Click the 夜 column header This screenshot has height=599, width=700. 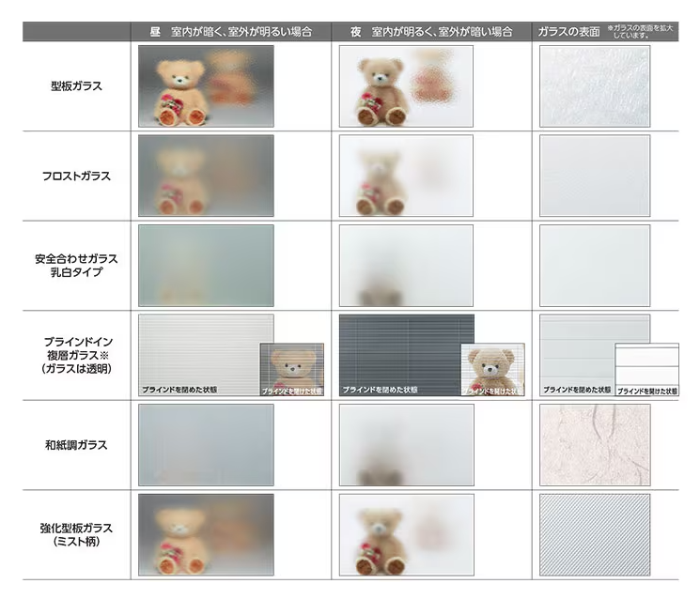click(x=431, y=32)
